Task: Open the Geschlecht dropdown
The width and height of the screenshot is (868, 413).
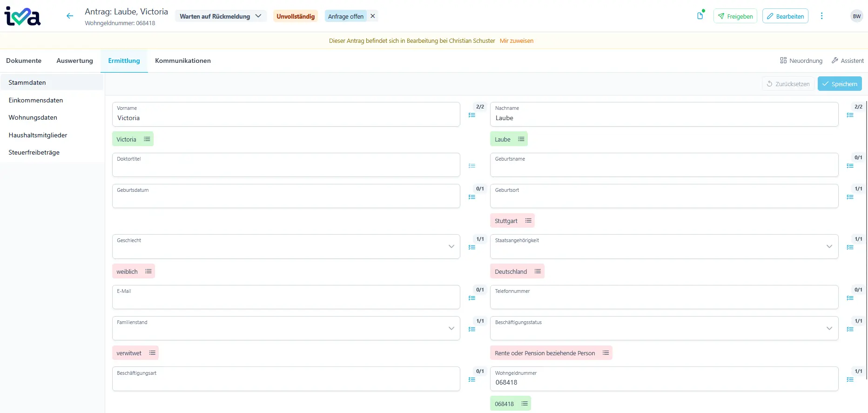Action: click(286, 247)
